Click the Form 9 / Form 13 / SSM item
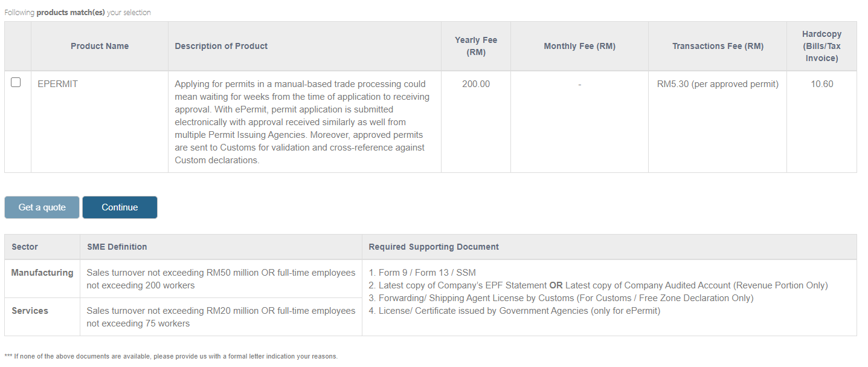 (422, 273)
